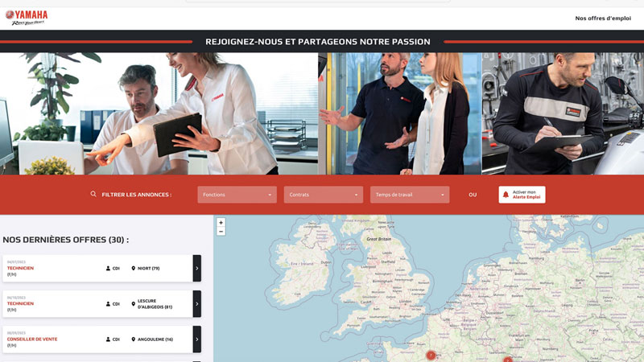Click the office team banner photo
This screenshot has height=362, width=644.
[x=159, y=113]
